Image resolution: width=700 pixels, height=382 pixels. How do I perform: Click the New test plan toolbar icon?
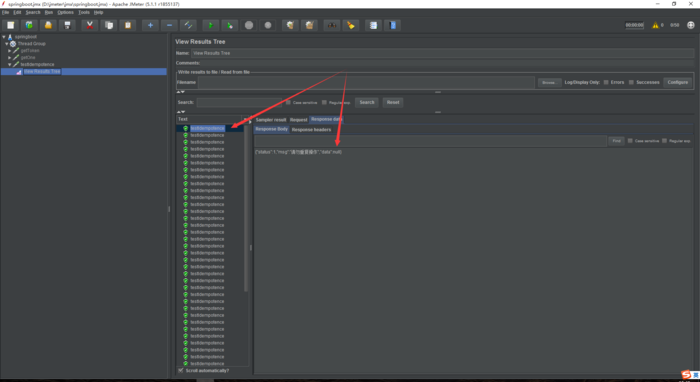pos(10,25)
